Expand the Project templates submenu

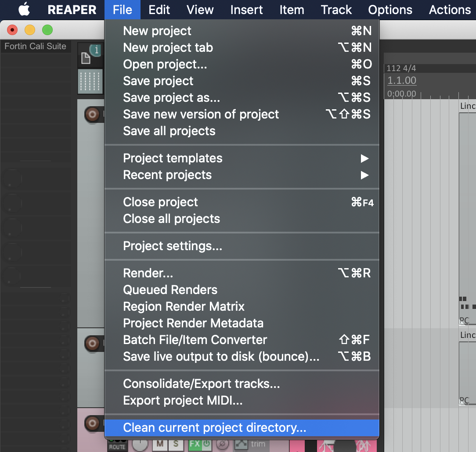pyautogui.click(x=242, y=158)
